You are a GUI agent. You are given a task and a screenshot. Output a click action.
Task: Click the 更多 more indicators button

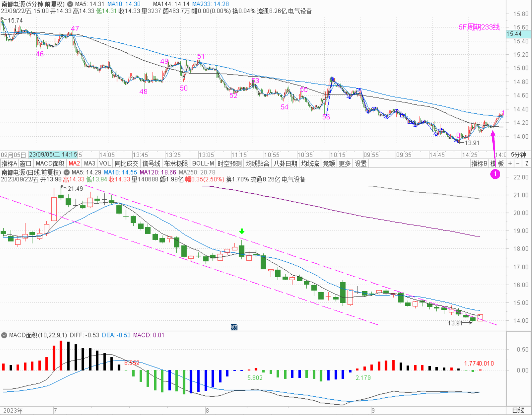click(x=344, y=163)
